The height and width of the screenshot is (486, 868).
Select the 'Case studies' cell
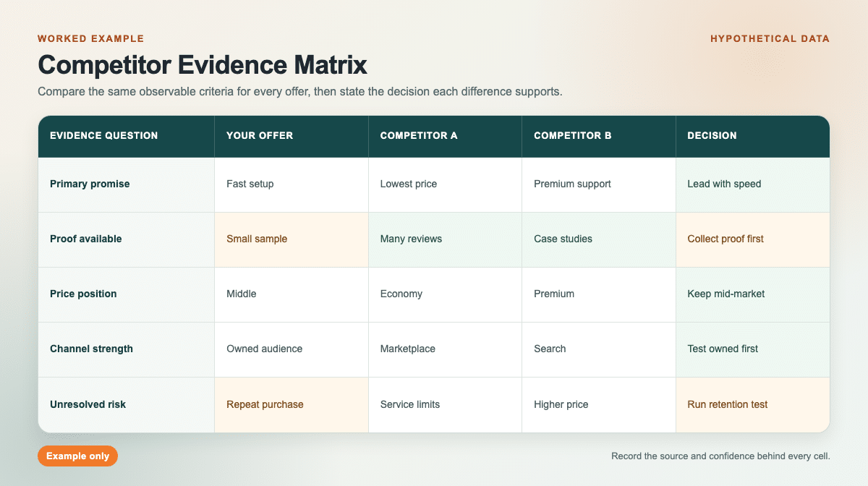pos(599,239)
